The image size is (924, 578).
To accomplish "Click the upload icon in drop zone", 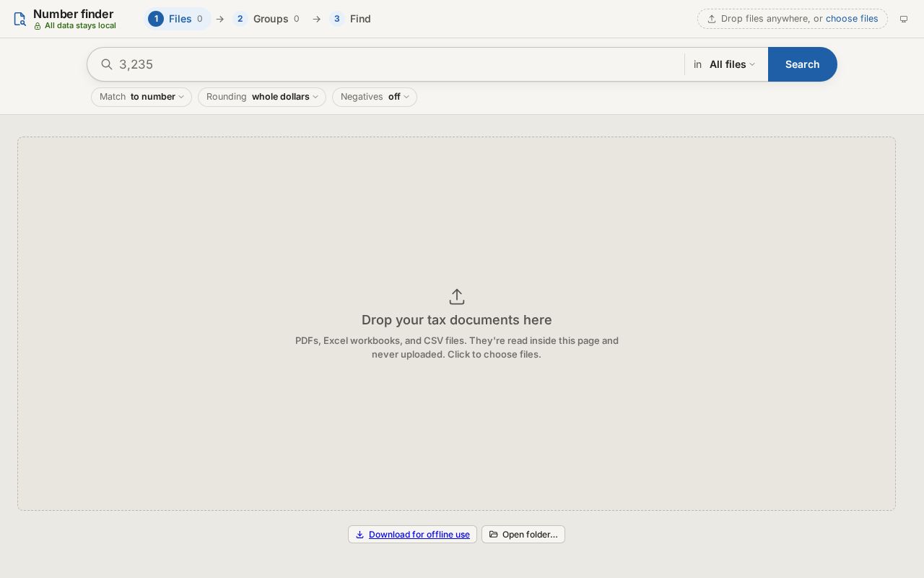I will click(x=456, y=297).
